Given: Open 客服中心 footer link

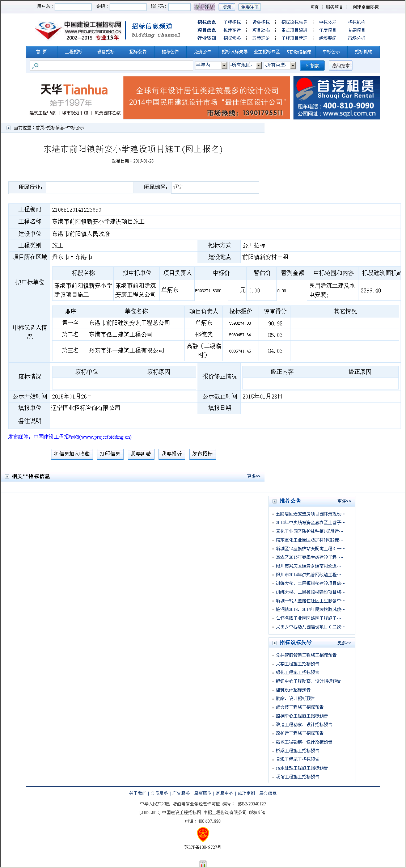Looking at the screenshot, I should pyautogui.click(x=225, y=793).
